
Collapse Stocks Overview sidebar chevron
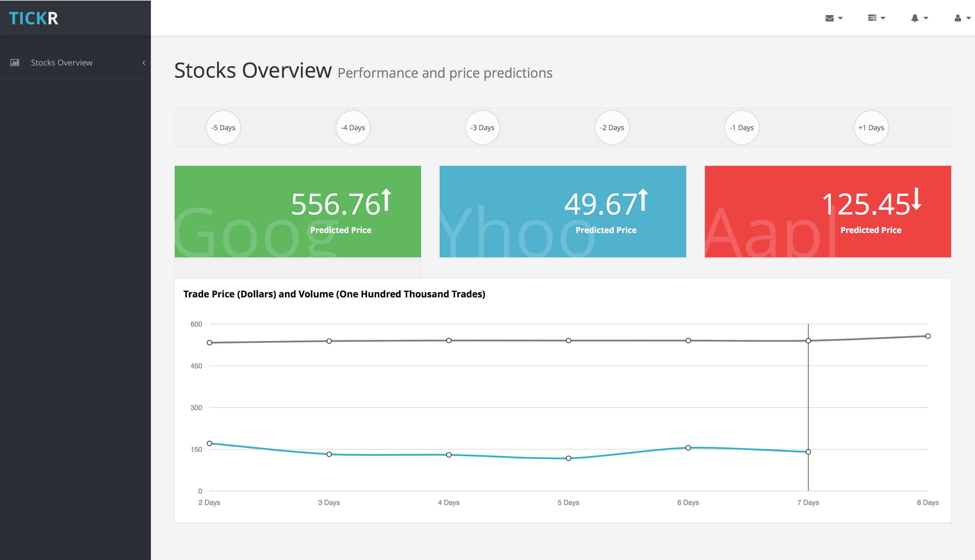point(144,63)
